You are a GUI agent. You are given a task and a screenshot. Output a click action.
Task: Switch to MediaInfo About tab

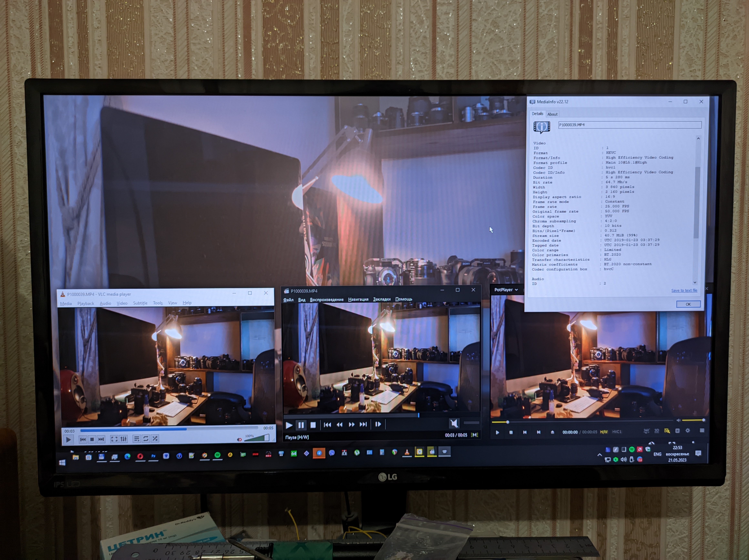tap(552, 114)
